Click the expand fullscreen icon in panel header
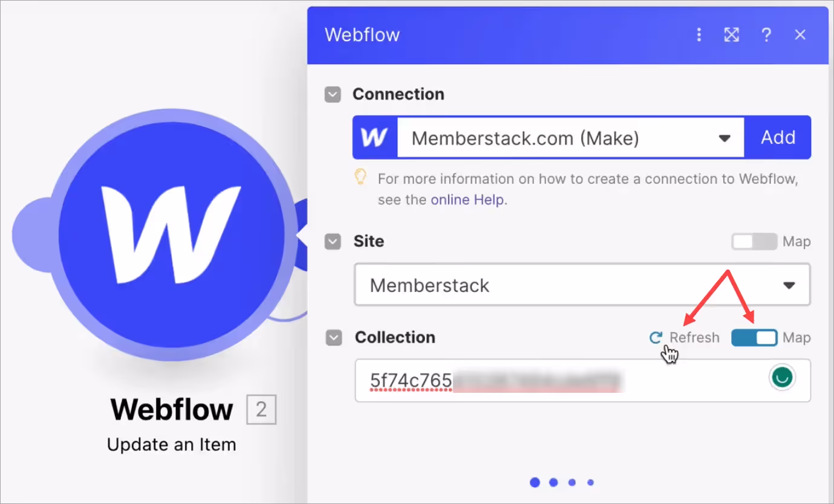This screenshot has width=834, height=504. coord(732,35)
